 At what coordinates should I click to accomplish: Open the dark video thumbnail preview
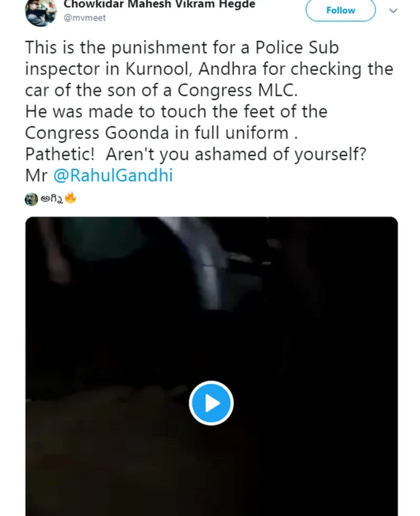point(211,366)
